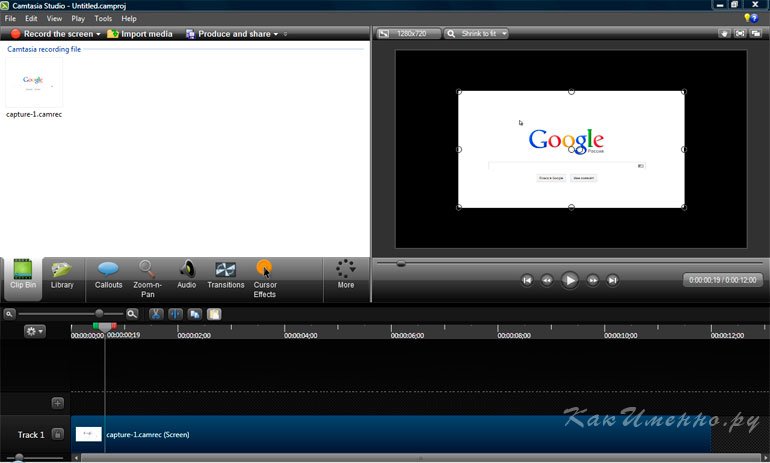Click the red selection end marker
Screen dimensions: 770x463
[x=114, y=326]
